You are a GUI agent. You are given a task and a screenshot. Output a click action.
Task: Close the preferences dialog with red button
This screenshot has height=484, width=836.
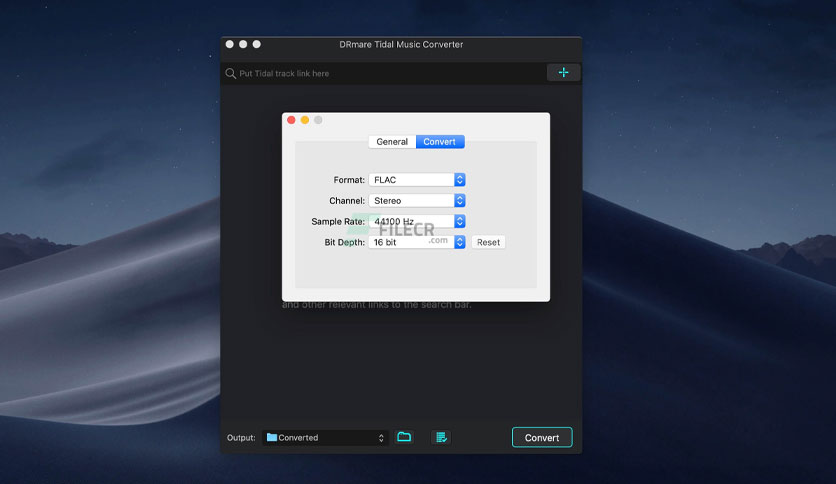[x=291, y=120]
